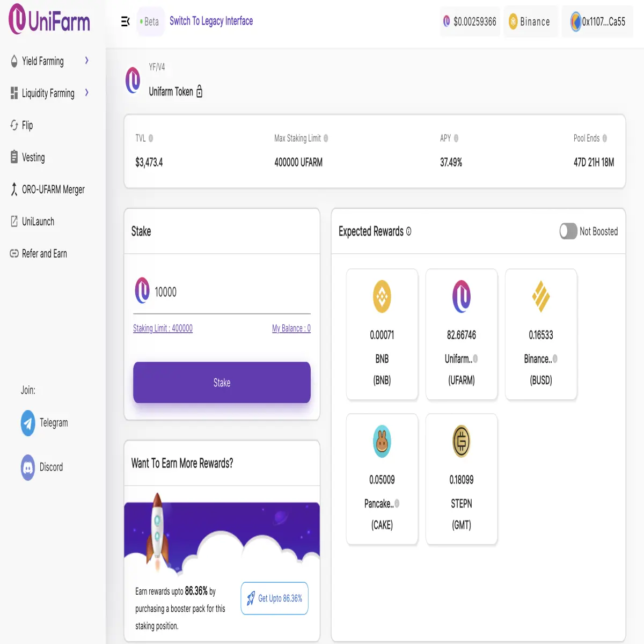Click the CAKE pancake bunny icon
644x644 pixels.
pyautogui.click(x=382, y=441)
